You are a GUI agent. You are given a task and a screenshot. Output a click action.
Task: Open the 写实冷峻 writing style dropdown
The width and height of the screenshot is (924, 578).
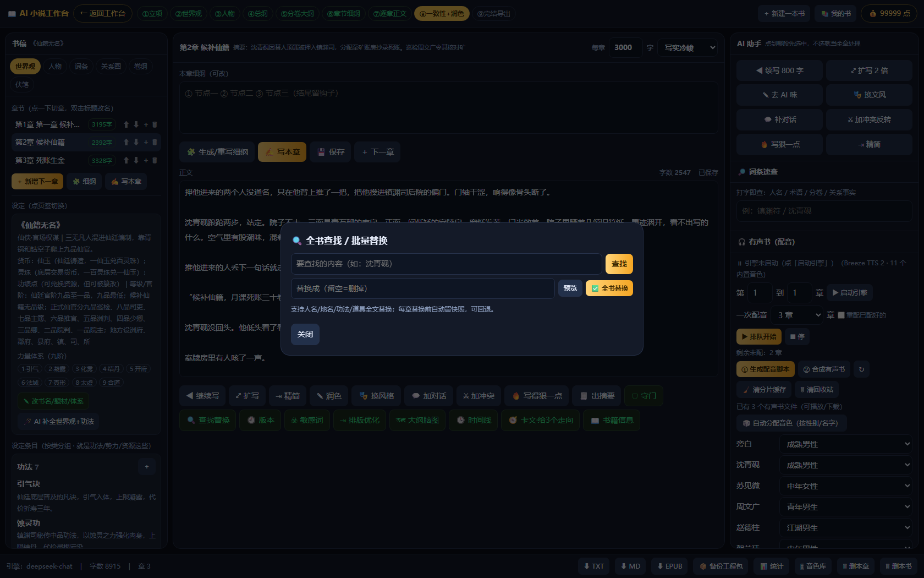(x=688, y=48)
